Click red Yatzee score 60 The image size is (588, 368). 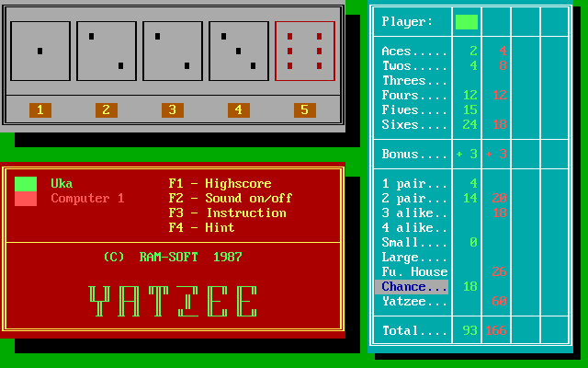(500, 301)
